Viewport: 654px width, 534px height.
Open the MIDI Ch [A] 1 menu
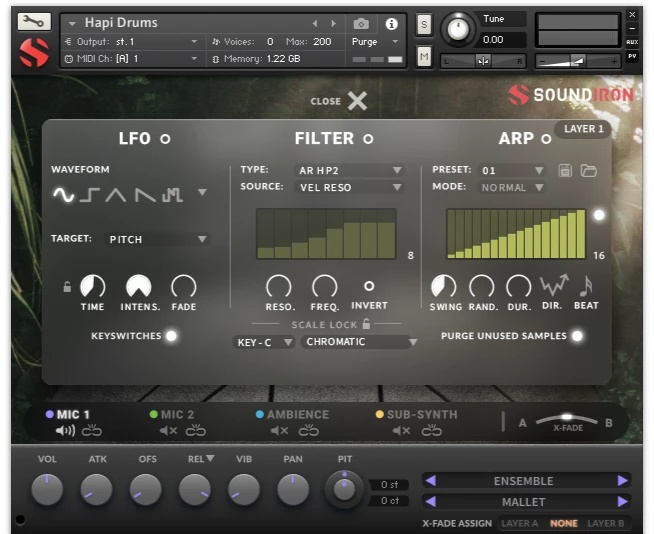coord(131,59)
